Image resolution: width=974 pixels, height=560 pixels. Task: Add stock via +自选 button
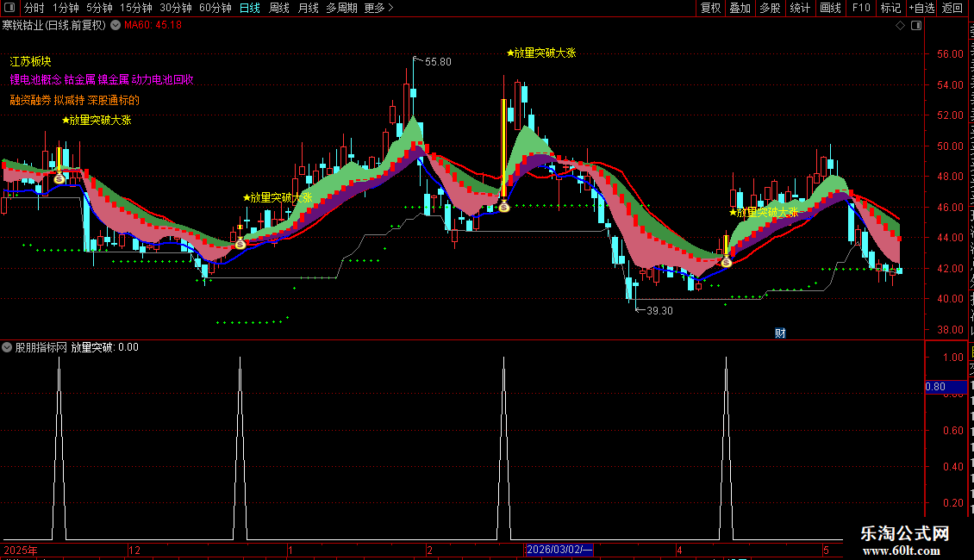point(921,8)
